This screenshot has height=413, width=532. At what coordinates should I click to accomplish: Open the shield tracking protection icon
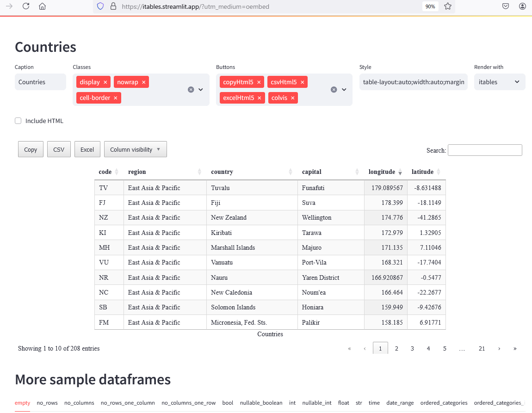pyautogui.click(x=100, y=6)
